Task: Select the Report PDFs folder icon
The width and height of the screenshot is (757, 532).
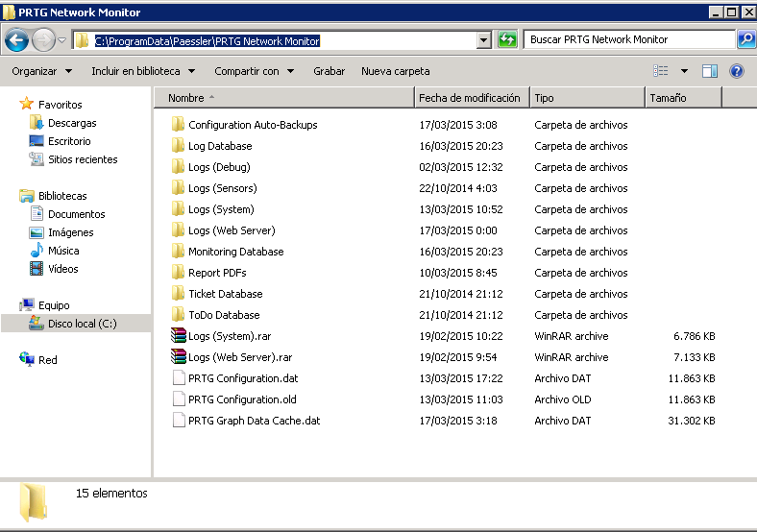Action: click(x=178, y=273)
